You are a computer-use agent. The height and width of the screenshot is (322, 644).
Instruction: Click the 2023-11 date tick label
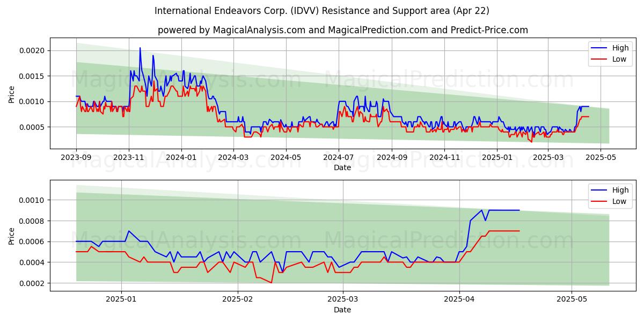point(129,157)
